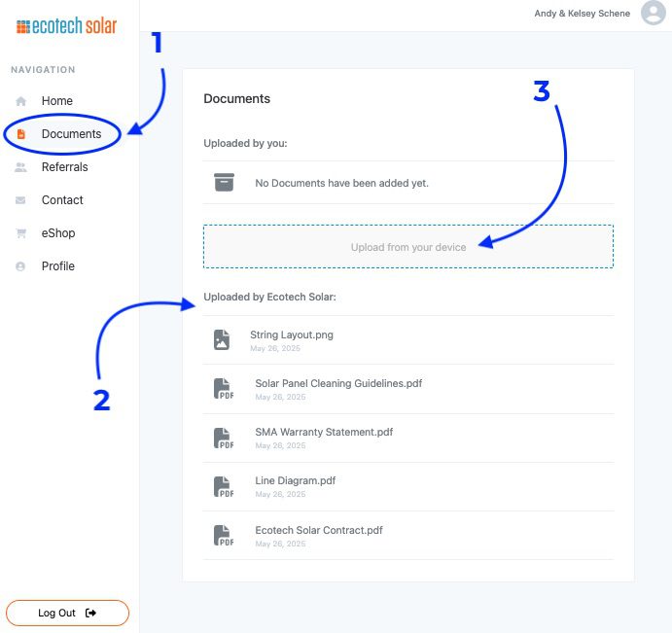Click the archive box icon beside No Documents
Viewport: 672px width, 633px height.
pos(224,182)
